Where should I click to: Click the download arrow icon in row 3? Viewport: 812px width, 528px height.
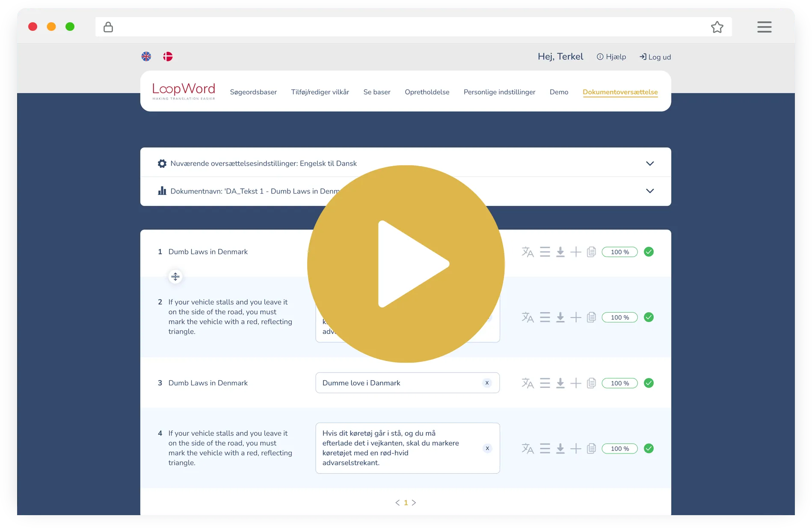pos(560,383)
